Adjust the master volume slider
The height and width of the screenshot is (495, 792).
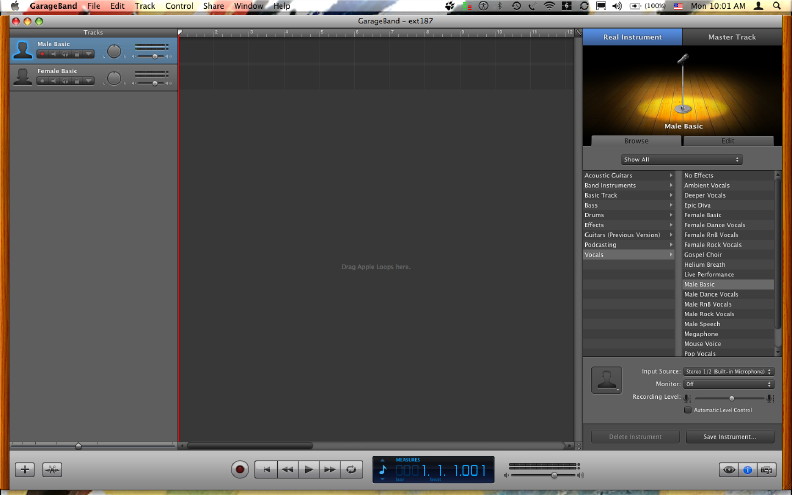(x=554, y=475)
